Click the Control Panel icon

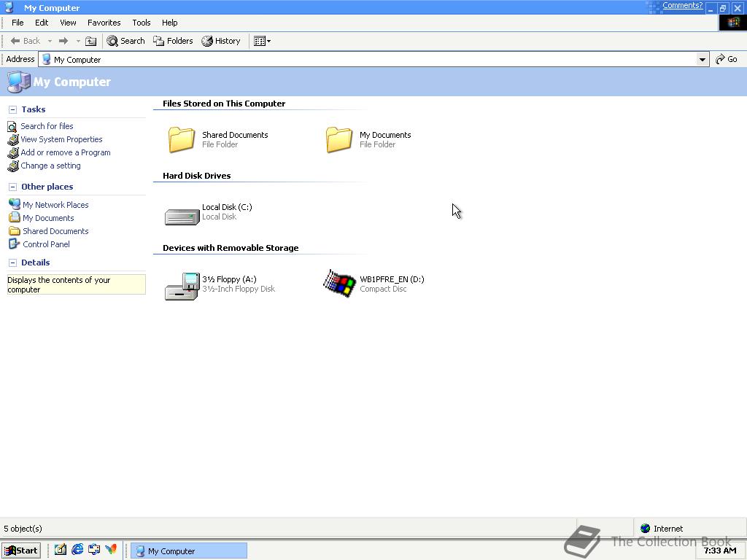point(14,244)
